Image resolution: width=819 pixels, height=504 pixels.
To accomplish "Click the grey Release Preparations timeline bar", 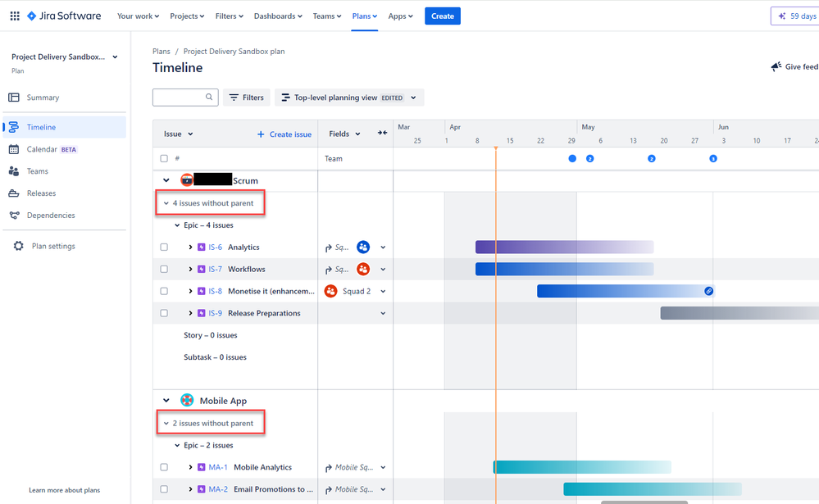I will click(739, 313).
